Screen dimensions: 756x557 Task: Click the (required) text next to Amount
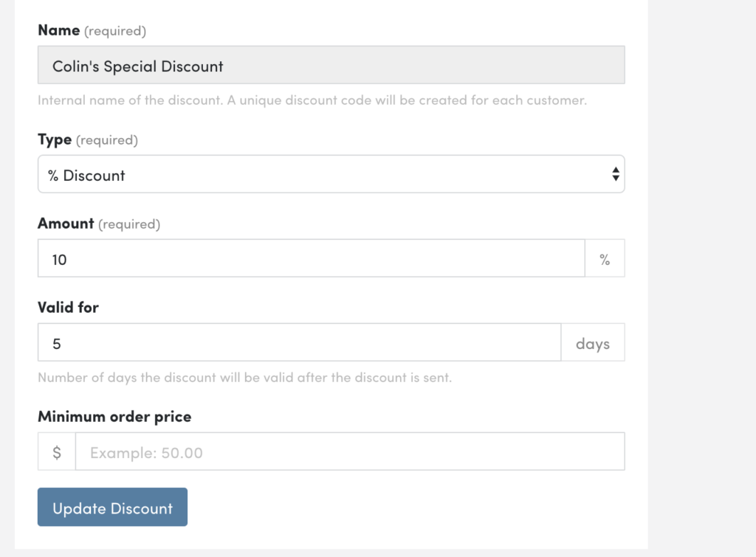click(129, 224)
